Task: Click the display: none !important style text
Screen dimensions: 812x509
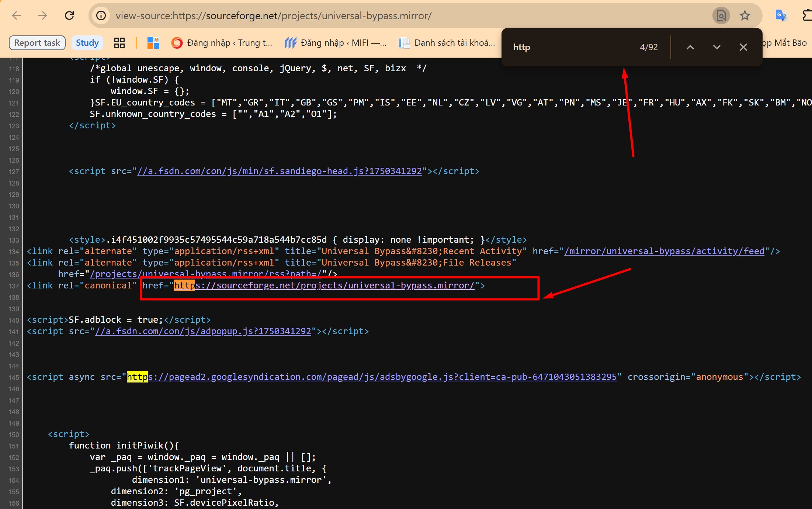Action: [x=408, y=240]
